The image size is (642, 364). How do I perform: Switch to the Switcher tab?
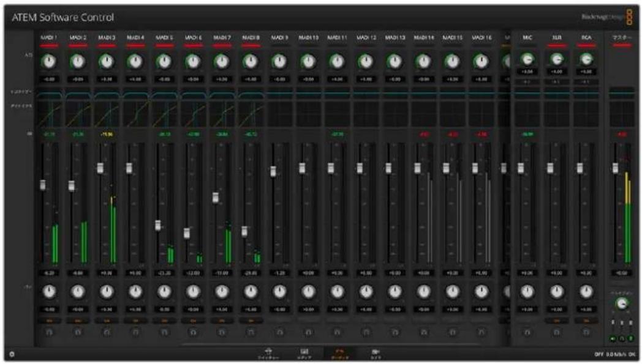[268, 354]
